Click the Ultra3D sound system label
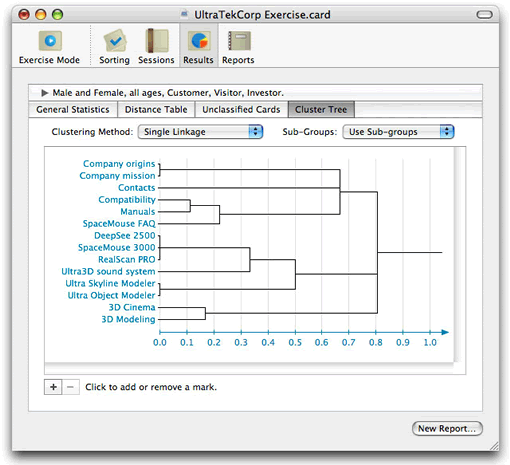This screenshot has height=465, width=510. coord(108,272)
